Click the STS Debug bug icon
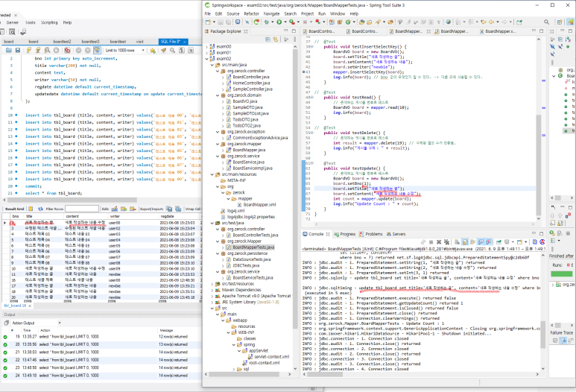Screen dimensions: 576x392 point(267,22)
